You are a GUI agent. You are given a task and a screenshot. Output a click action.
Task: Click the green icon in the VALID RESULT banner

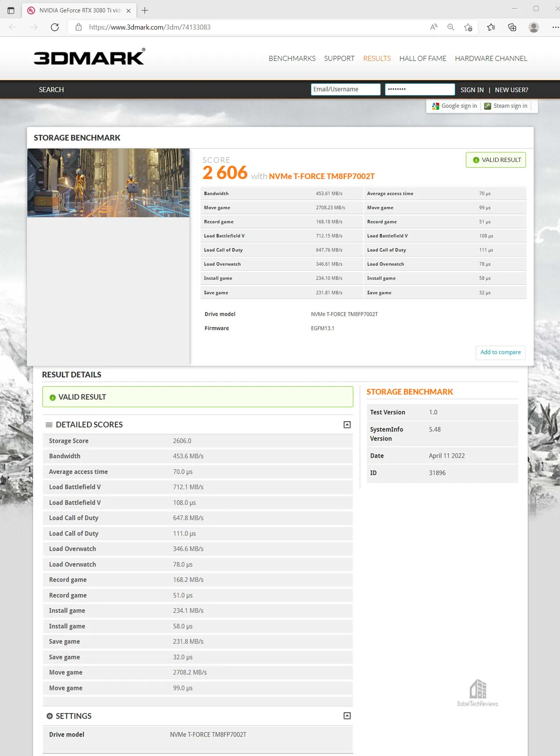click(52, 397)
